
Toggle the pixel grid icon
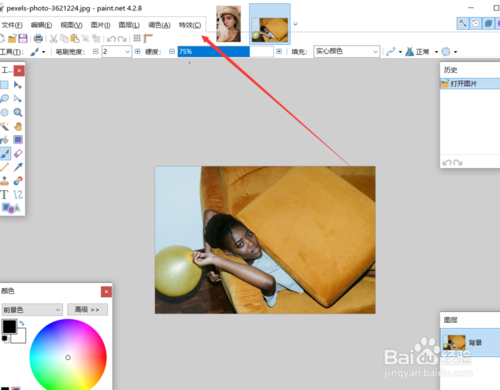point(137,39)
